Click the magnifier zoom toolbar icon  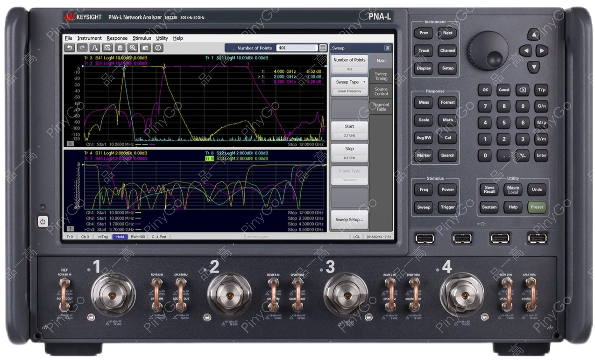coord(133,48)
